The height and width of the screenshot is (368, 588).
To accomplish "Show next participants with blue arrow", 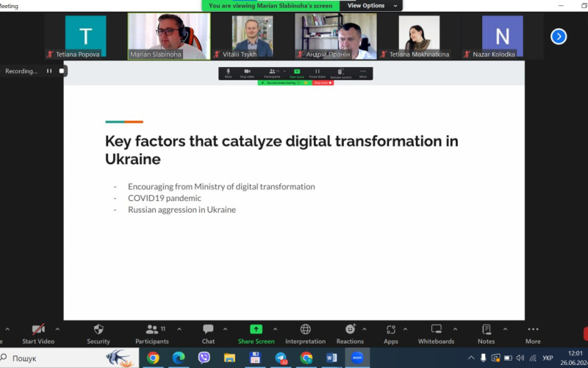I will (x=559, y=36).
